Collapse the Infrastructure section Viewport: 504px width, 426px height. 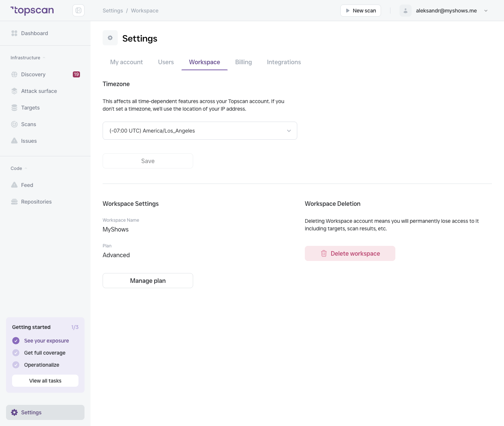[28, 58]
